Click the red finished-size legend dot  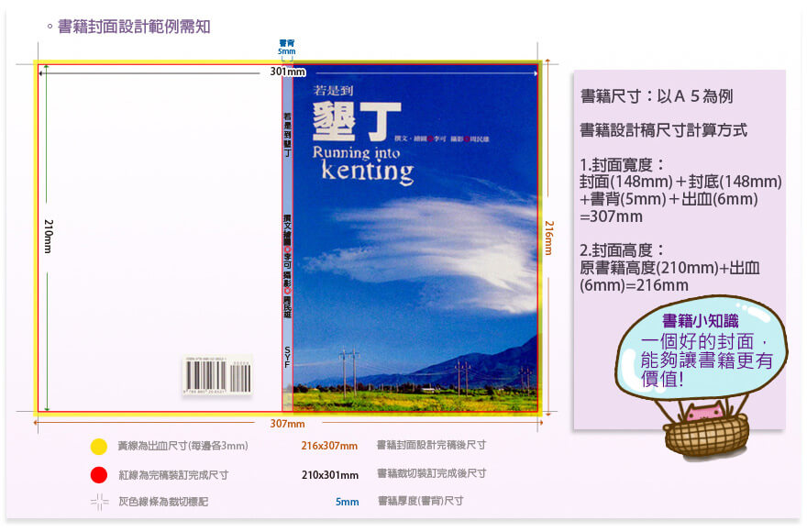99,474
